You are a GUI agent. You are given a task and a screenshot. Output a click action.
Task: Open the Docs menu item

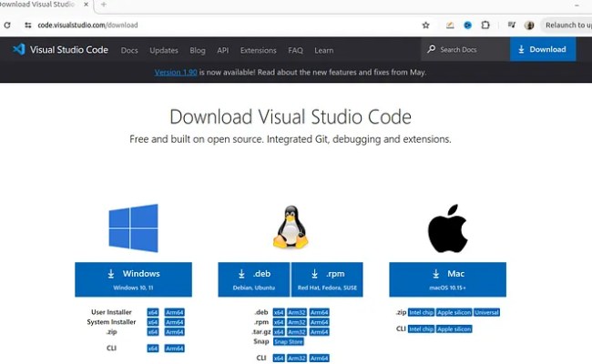click(129, 50)
